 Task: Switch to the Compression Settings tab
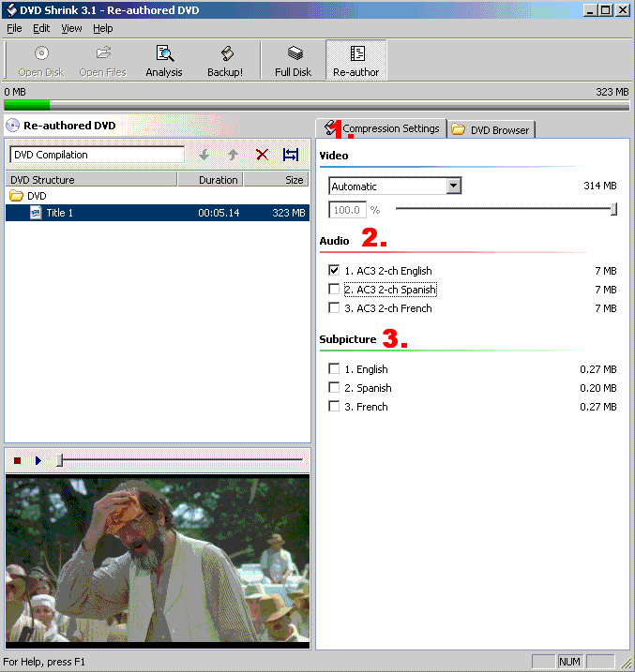pos(382,128)
